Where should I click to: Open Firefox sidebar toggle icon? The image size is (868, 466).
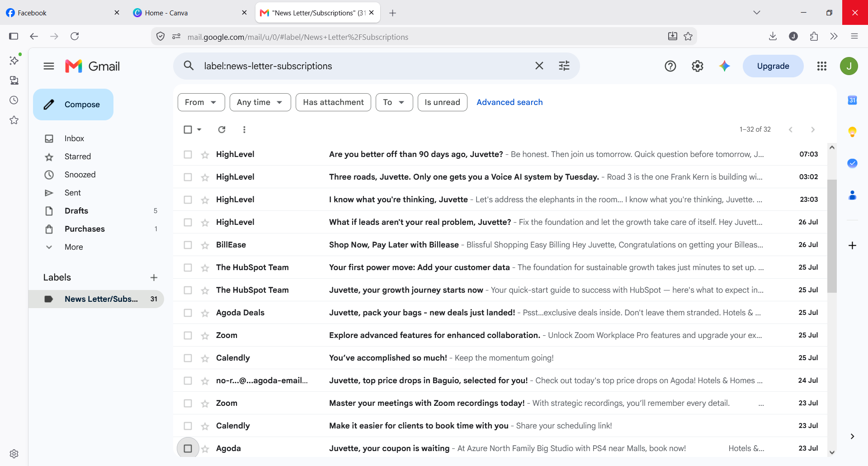pyautogui.click(x=14, y=36)
